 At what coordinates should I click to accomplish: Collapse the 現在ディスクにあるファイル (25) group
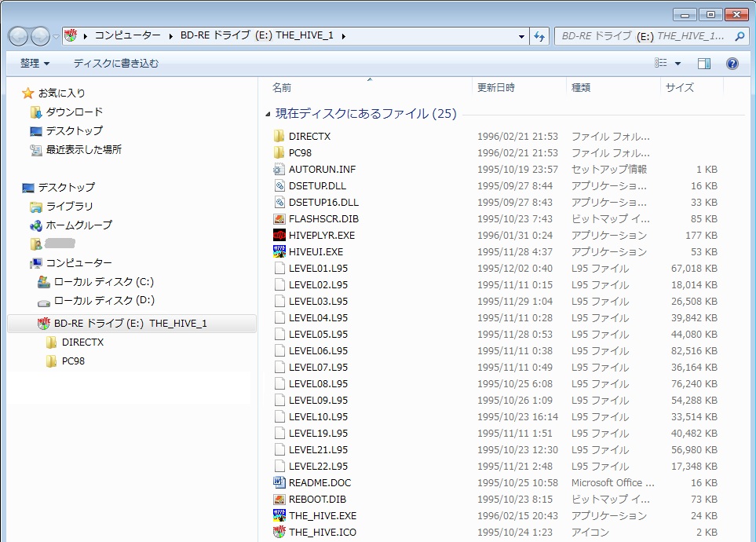pyautogui.click(x=268, y=115)
